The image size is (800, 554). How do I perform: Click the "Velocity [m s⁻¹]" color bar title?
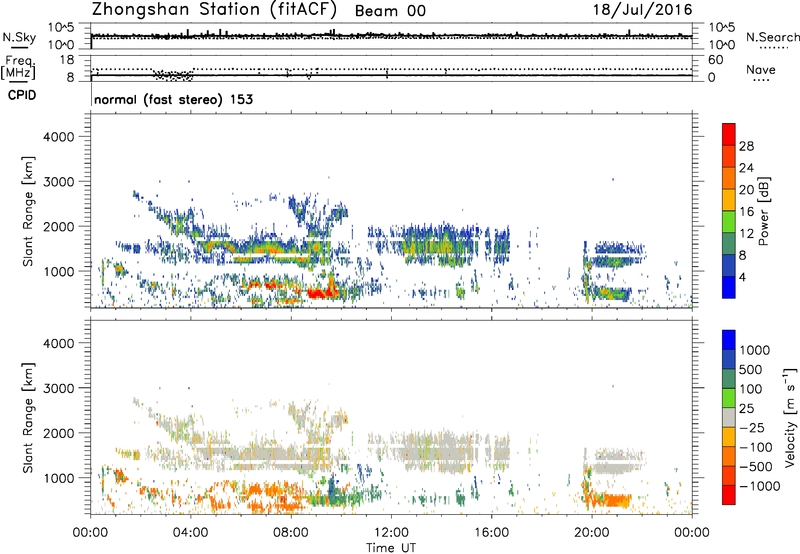790,417
